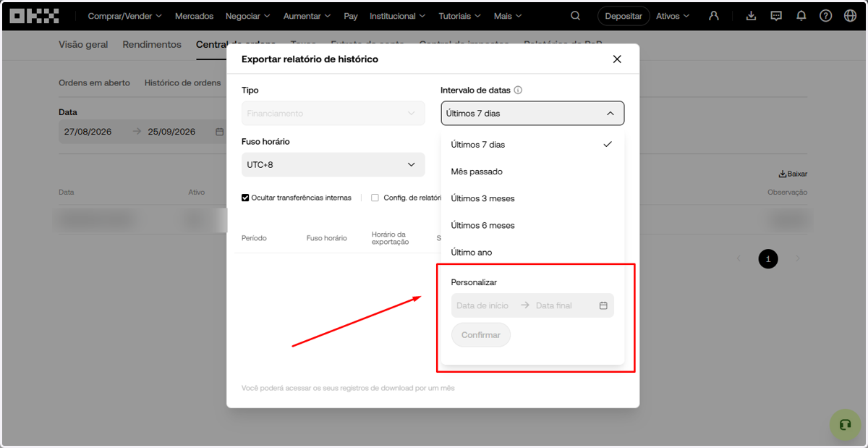
Task: Open Pay in top navigation
Action: pyautogui.click(x=351, y=16)
